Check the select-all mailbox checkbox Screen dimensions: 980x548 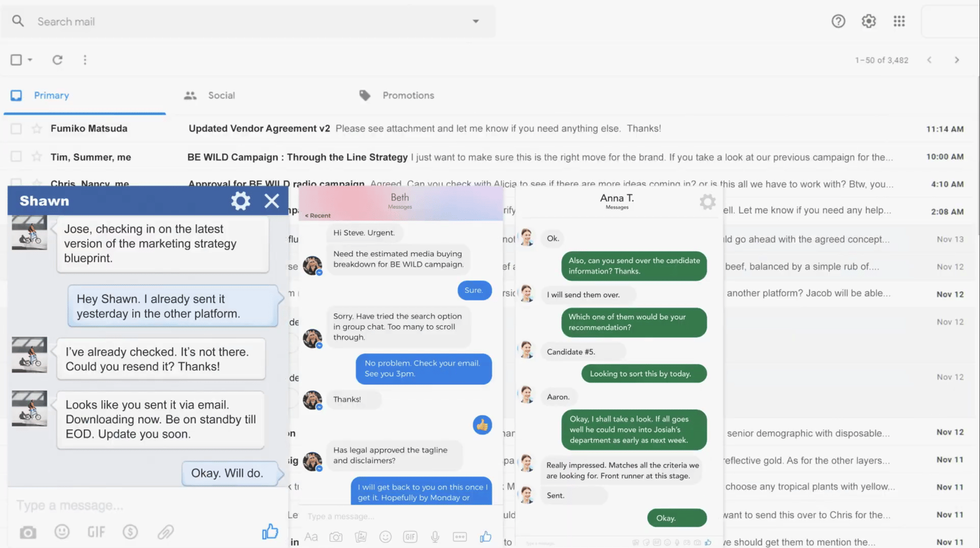tap(15, 59)
